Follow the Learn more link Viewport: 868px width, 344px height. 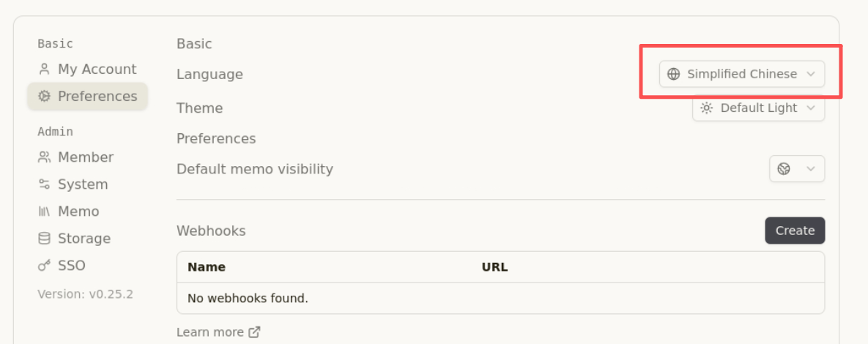click(x=210, y=332)
